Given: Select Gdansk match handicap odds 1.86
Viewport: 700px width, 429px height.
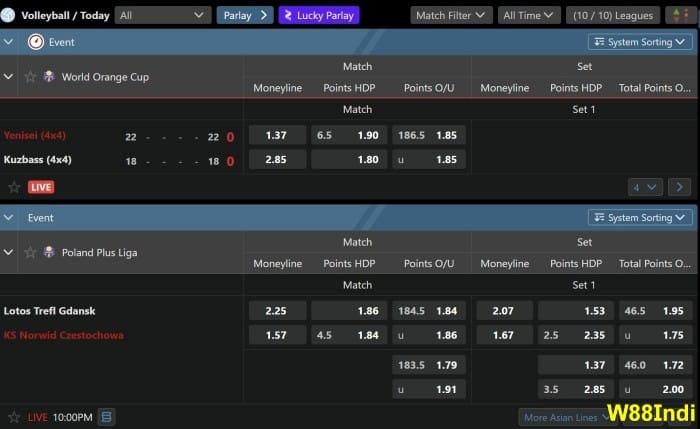Looking at the screenshot, I should 349,311.
